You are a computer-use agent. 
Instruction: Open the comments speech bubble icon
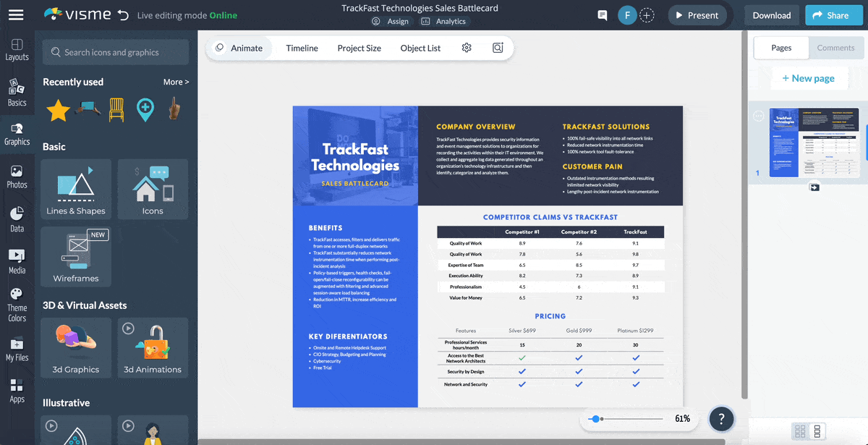tap(602, 15)
